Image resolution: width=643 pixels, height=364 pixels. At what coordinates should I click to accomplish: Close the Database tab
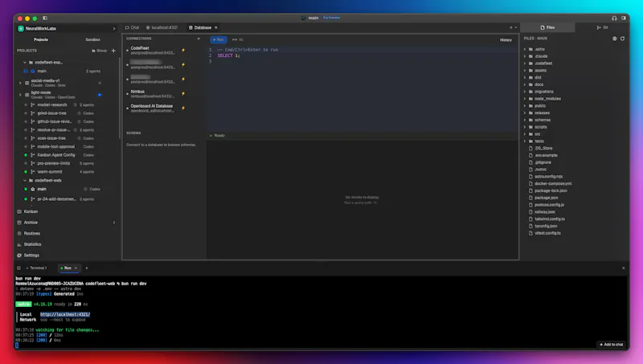pos(216,27)
